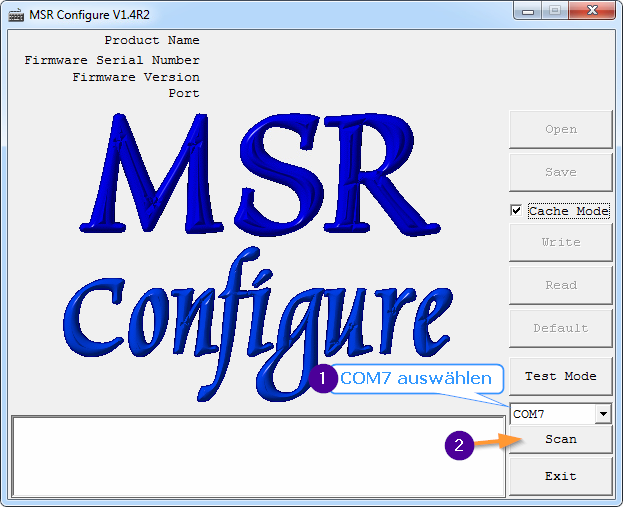Click inside the empty log text area
Viewport: 623px width, 507px height.
coord(258,456)
